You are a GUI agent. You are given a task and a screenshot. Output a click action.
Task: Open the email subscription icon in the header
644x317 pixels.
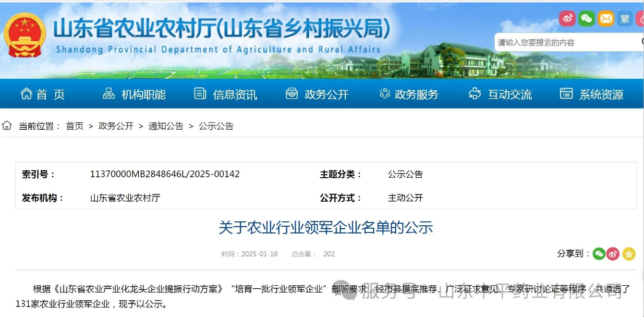point(606,19)
